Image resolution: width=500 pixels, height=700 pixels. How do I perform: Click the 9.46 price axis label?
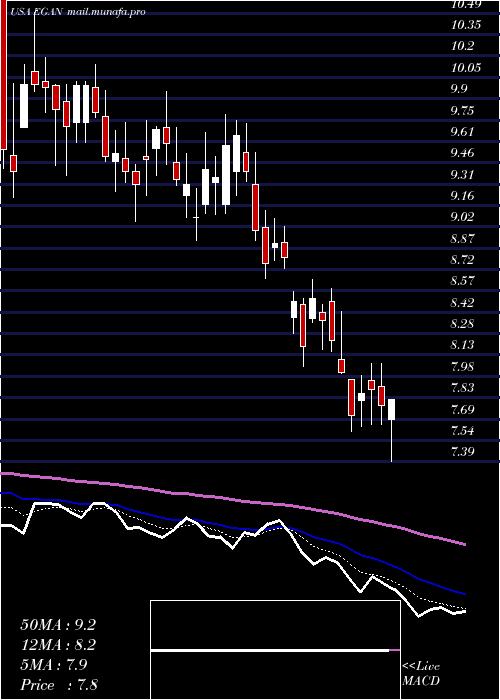click(x=462, y=153)
